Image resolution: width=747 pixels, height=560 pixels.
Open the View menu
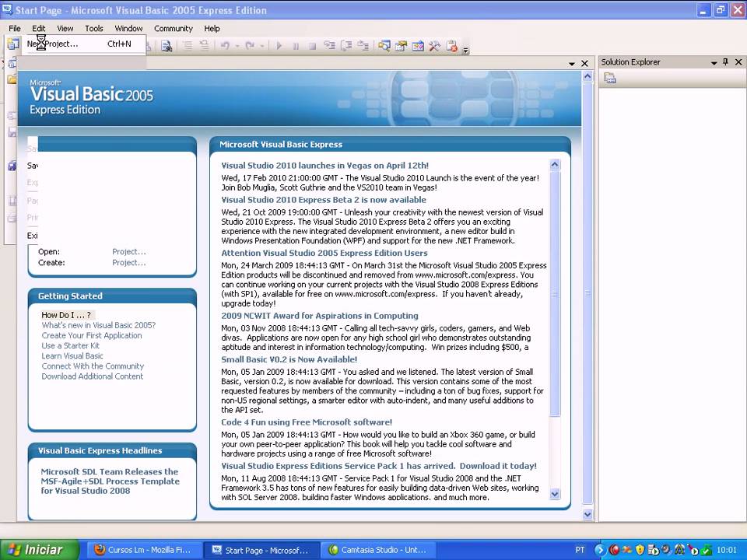click(x=65, y=29)
